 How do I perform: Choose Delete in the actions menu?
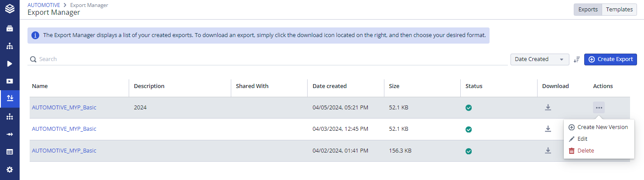(x=586, y=151)
